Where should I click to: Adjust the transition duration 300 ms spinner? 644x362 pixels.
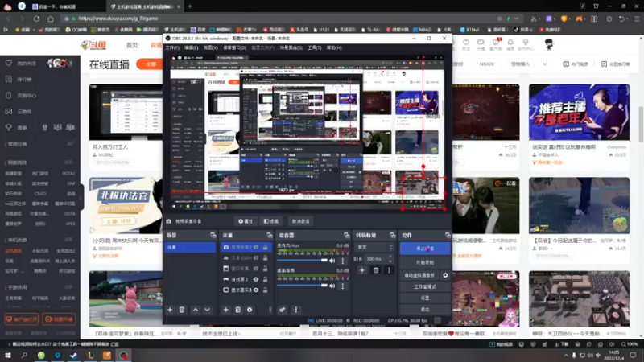point(380,259)
